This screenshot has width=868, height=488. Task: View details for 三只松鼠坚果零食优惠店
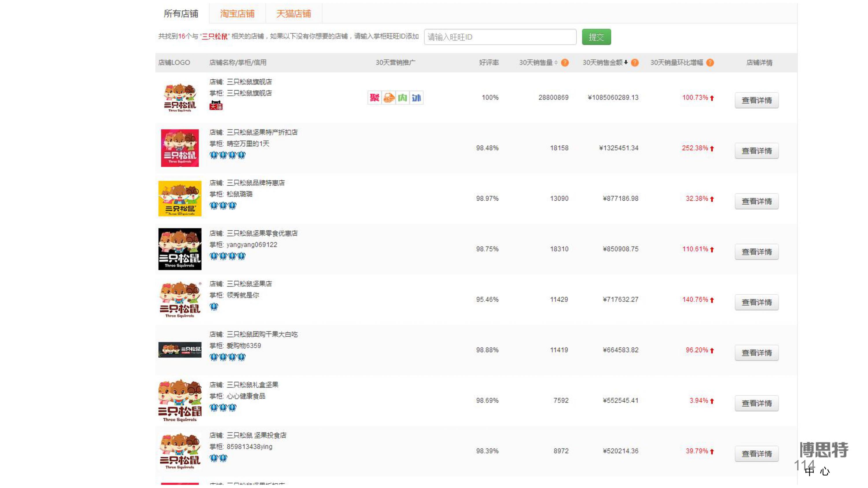[x=757, y=252]
